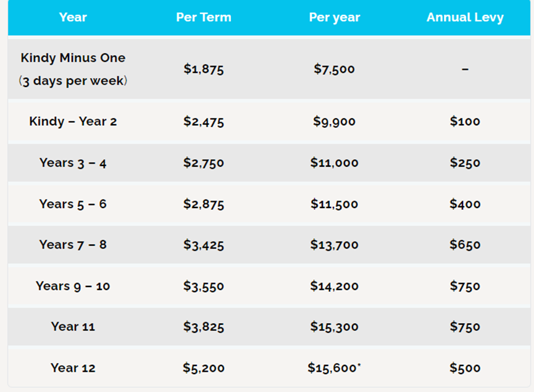Select the Kindy – Year 2 row label

click(73, 122)
